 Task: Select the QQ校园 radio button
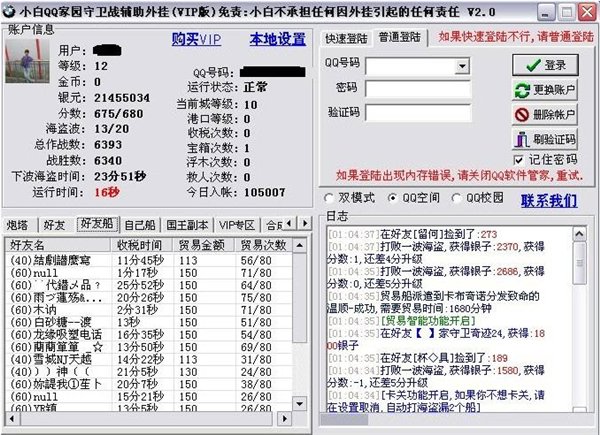tap(456, 198)
